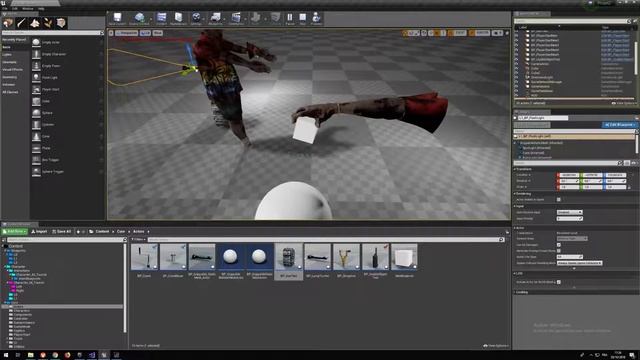Open the Perspective view dropdown
The width and height of the screenshot is (640, 360).
[127, 33]
